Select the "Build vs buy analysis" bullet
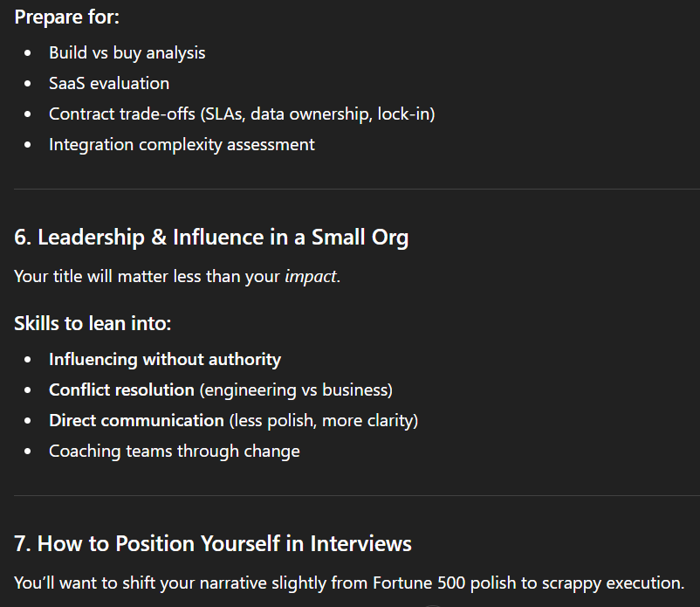 click(127, 52)
